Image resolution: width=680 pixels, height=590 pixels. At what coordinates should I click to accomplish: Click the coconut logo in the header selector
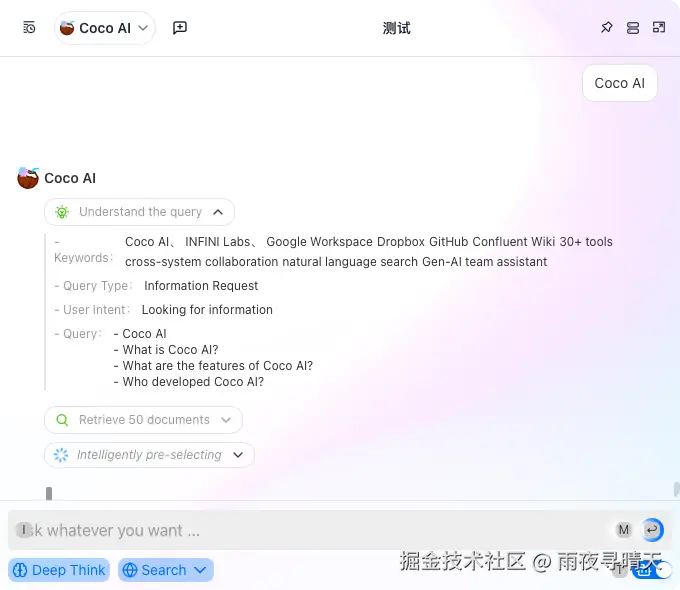67,28
